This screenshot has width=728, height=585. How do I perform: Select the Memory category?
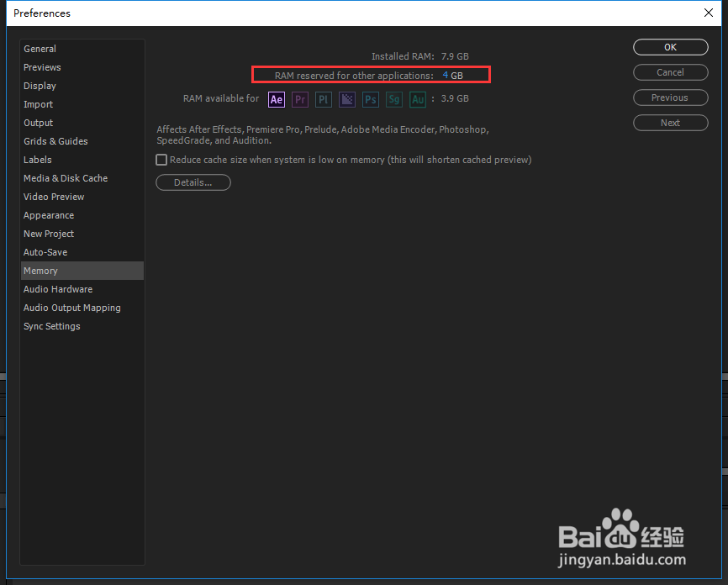pyautogui.click(x=82, y=271)
